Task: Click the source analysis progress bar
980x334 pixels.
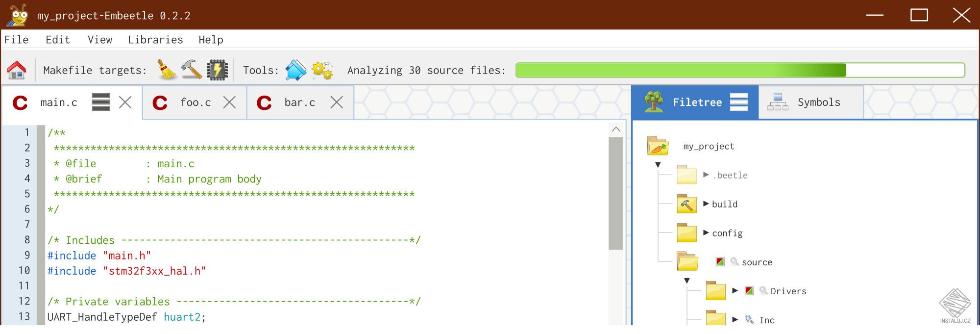Action: tap(740, 70)
